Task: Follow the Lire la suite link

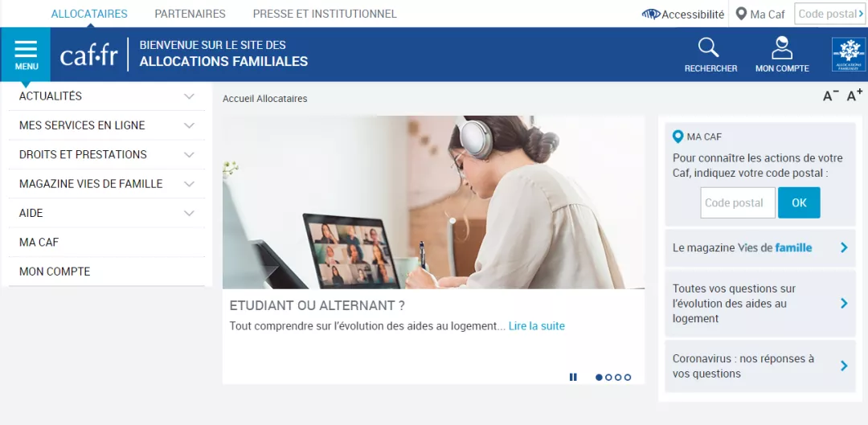Action: 536,326
